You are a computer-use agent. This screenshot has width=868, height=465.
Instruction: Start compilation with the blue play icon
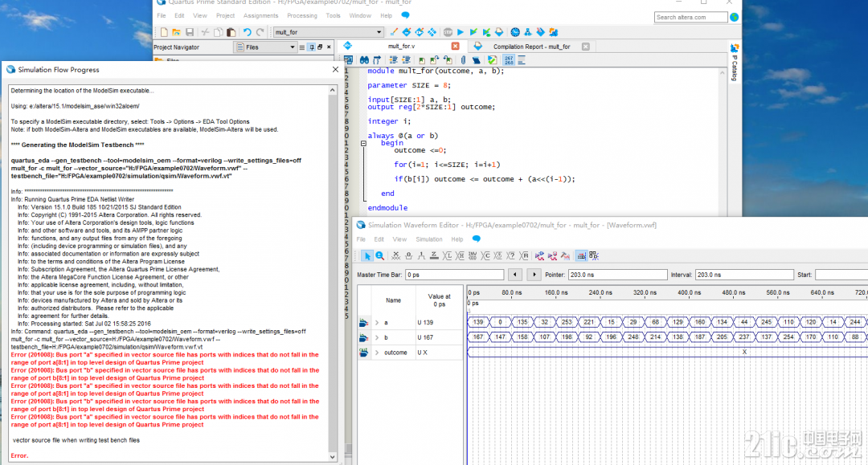(460, 32)
